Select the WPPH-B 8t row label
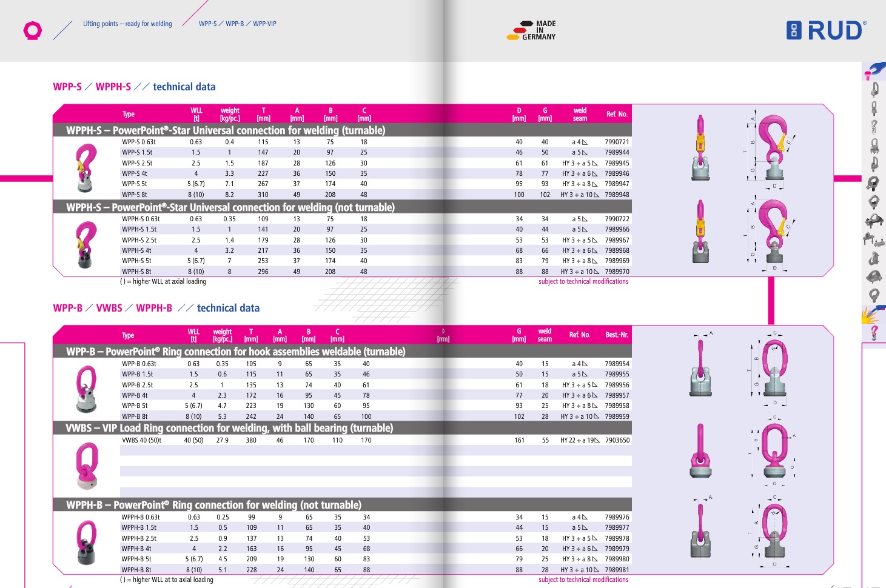The width and height of the screenshot is (886, 588). point(136,570)
